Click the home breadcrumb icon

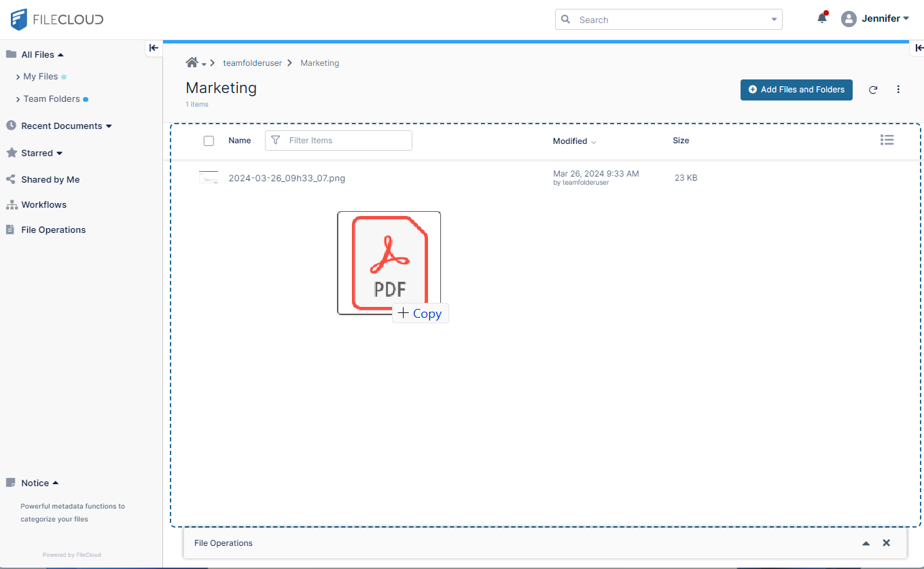point(192,62)
